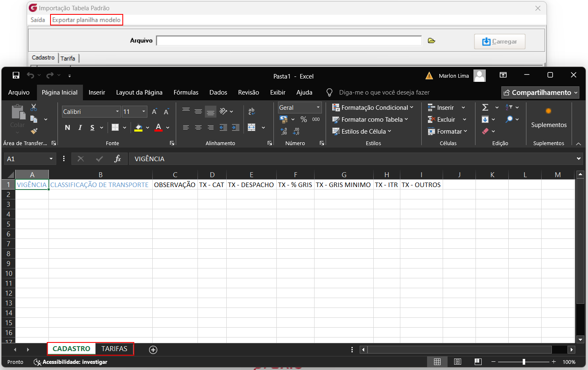Viewport: 588px width, 370px height.
Task: Select the Format Painter brush
Action: click(x=34, y=131)
